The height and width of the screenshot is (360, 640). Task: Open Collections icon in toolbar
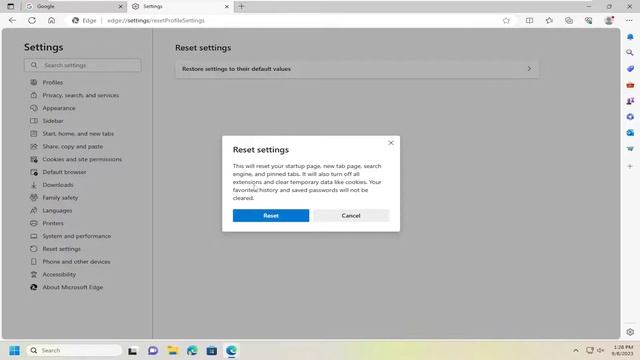point(569,20)
